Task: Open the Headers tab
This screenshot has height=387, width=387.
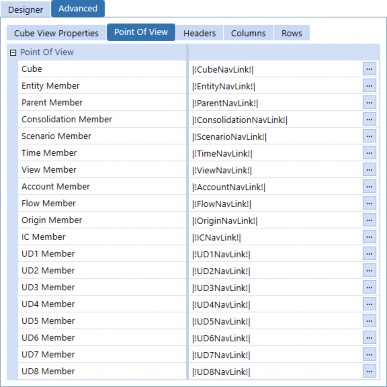Action: coord(199,33)
